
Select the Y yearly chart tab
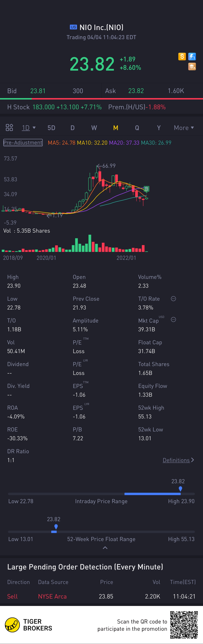(x=159, y=128)
